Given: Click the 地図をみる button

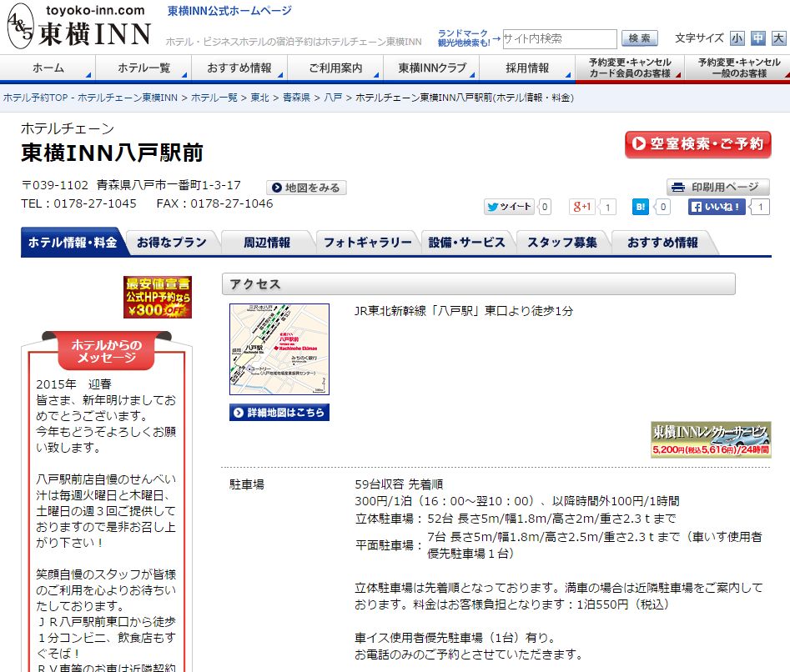Looking at the screenshot, I should [x=306, y=188].
